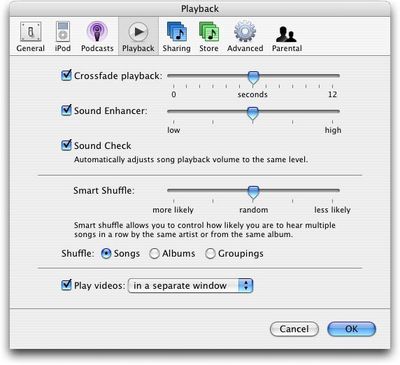Click the Smart Shuffle slider thumb

(x=253, y=193)
